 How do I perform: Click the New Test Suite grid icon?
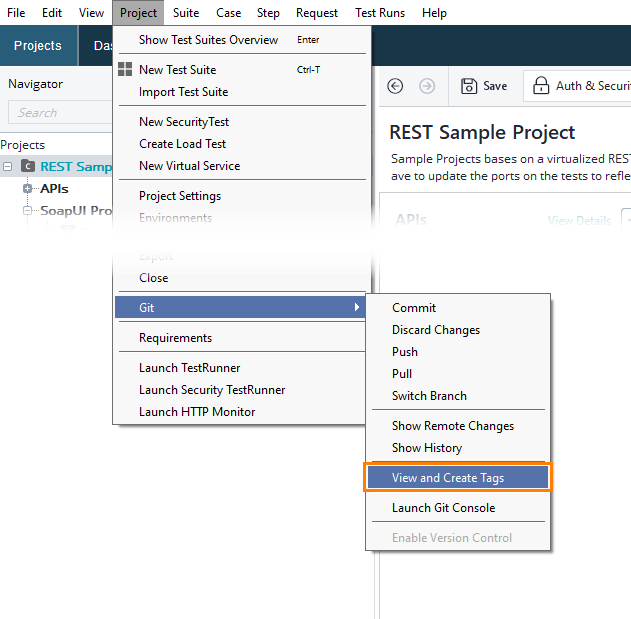[x=125, y=69]
